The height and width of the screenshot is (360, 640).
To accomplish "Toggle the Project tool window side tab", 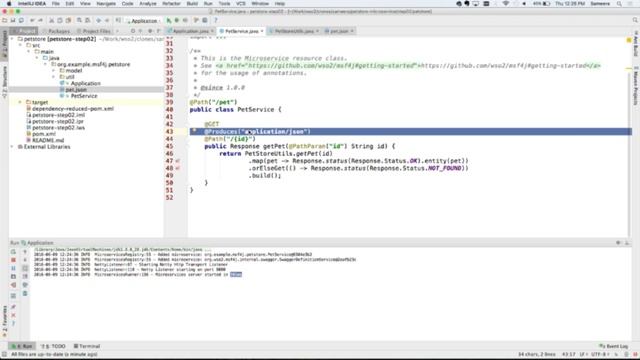I will 4,44.
